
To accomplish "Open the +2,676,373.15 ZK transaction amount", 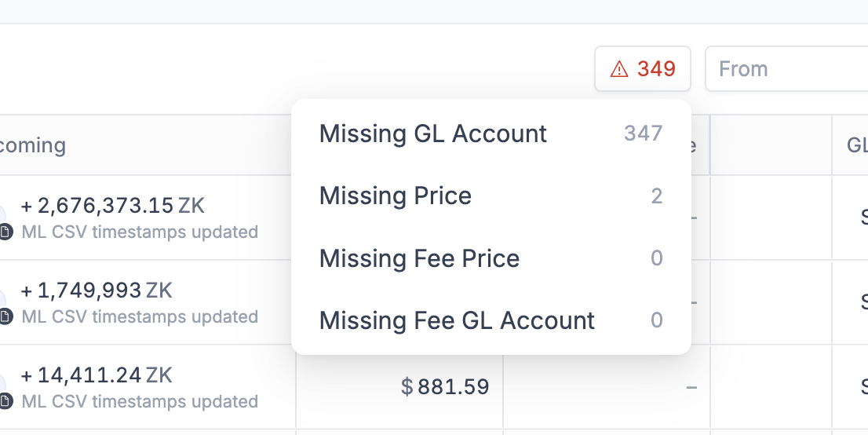I will tap(112, 207).
